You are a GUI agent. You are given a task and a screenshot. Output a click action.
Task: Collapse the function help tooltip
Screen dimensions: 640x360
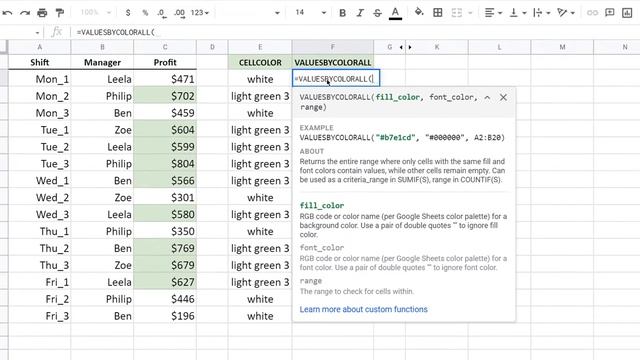[x=487, y=98]
